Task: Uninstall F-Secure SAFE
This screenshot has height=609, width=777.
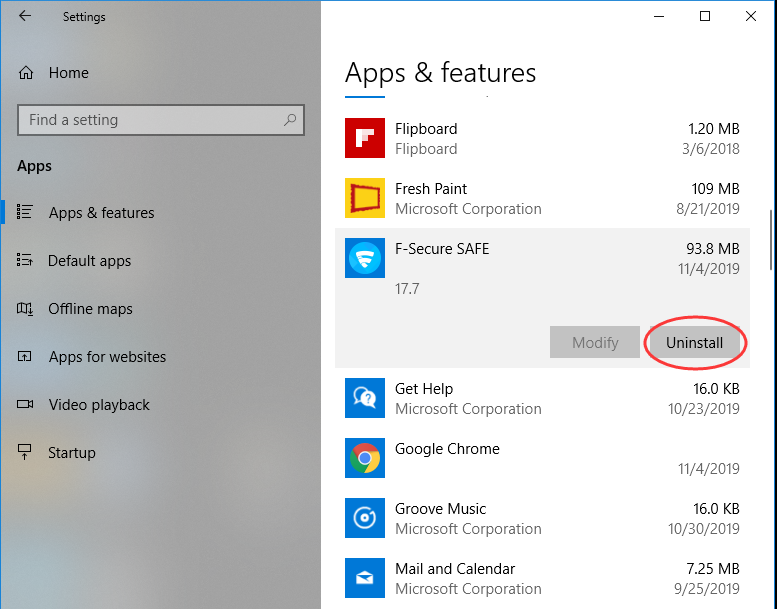Action: pos(695,342)
